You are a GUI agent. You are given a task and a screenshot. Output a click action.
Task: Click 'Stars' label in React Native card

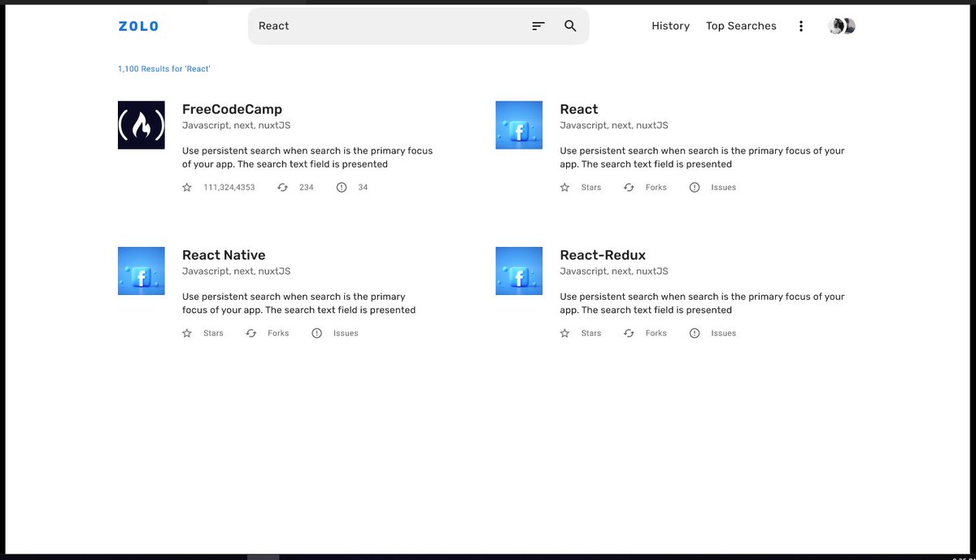coord(214,333)
